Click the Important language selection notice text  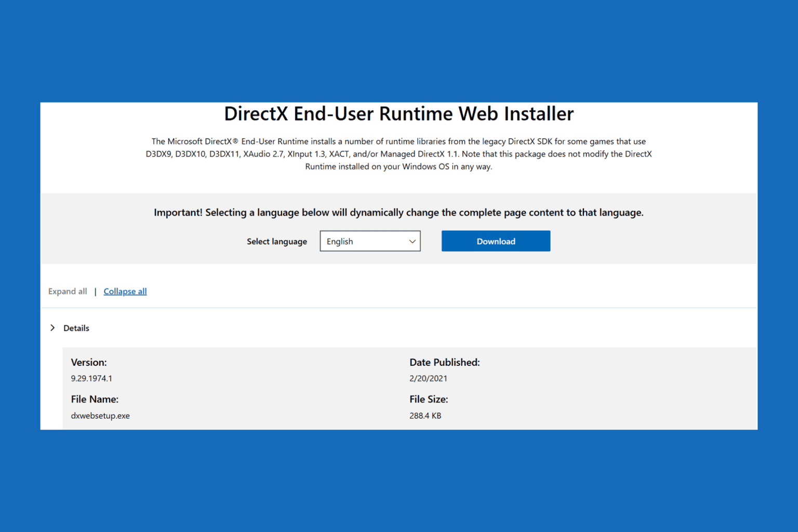tap(398, 212)
